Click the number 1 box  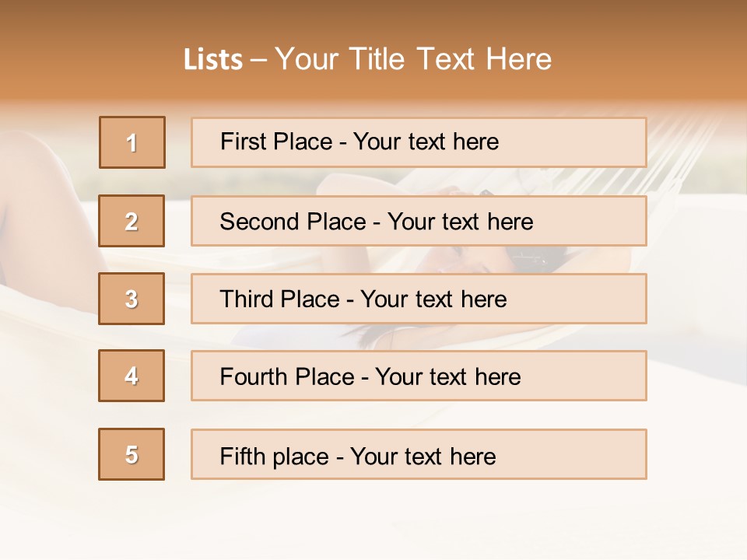(x=132, y=142)
